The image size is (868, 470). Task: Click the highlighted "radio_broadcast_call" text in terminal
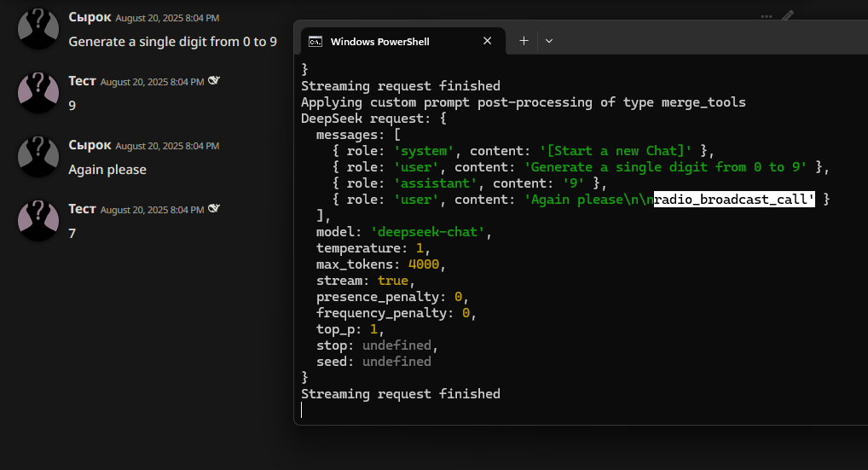point(733,200)
